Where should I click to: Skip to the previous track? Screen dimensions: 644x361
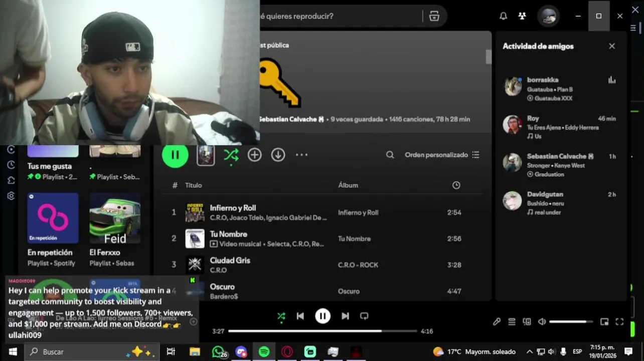(300, 316)
